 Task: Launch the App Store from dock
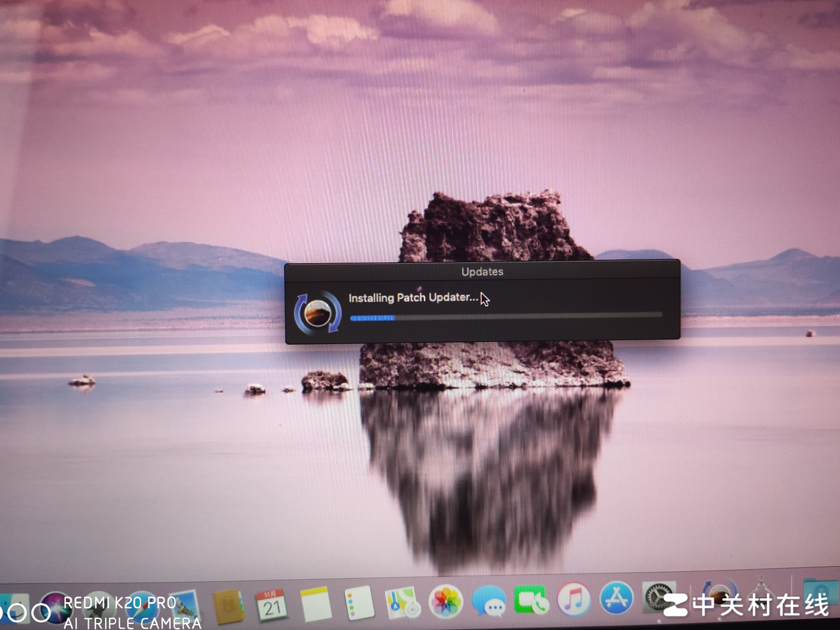616,598
